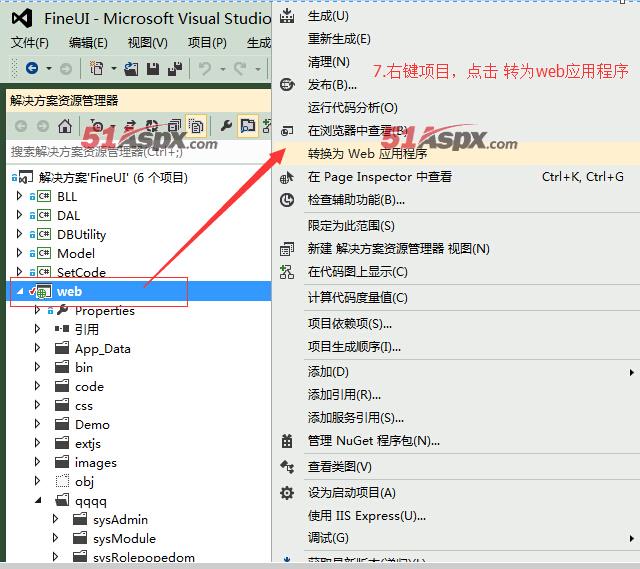Open the 视图(V) menu
The height and width of the screenshot is (569, 640).
click(x=148, y=42)
